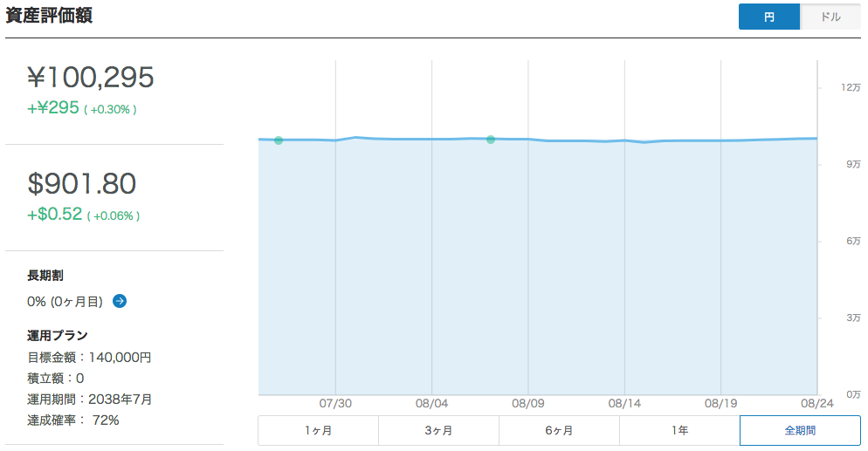Switch currency display to 円
868x451 pixels.
[x=769, y=17]
